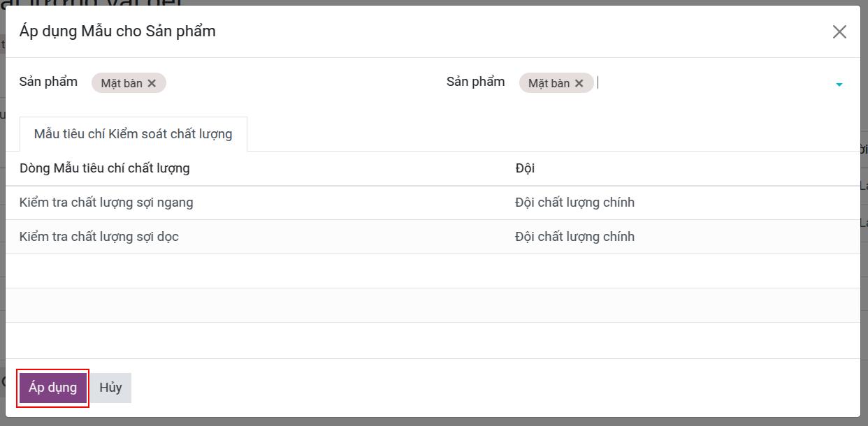
Task: Remove Mặt bàn tag from left Sản phẩm field
Action: pyautogui.click(x=152, y=83)
